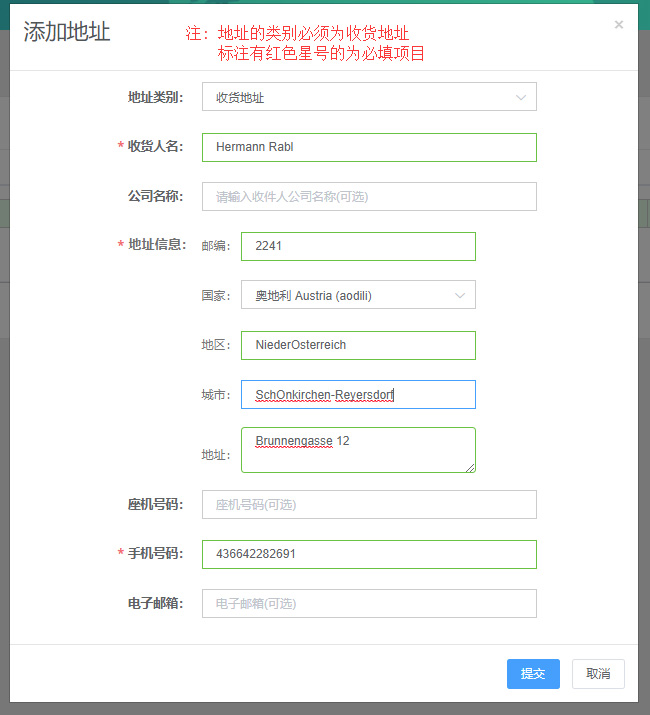Click the 地址 textarea with Brunnengasse 12
The height and width of the screenshot is (715, 650).
(358, 450)
